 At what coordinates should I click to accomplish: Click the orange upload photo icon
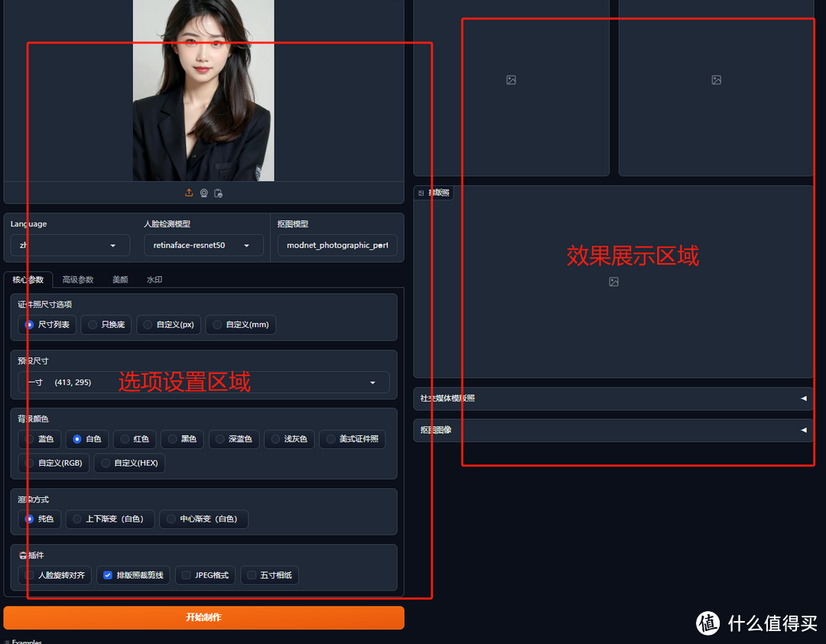click(188, 193)
